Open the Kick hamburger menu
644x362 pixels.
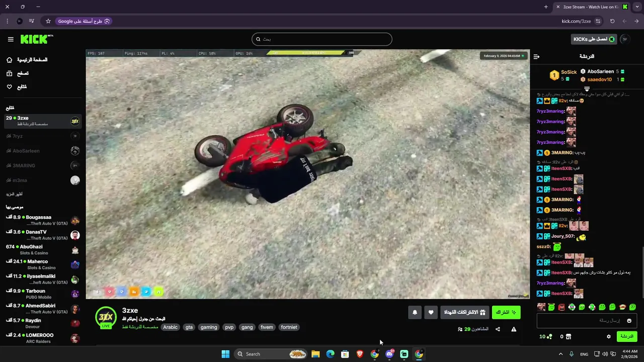[11, 39]
